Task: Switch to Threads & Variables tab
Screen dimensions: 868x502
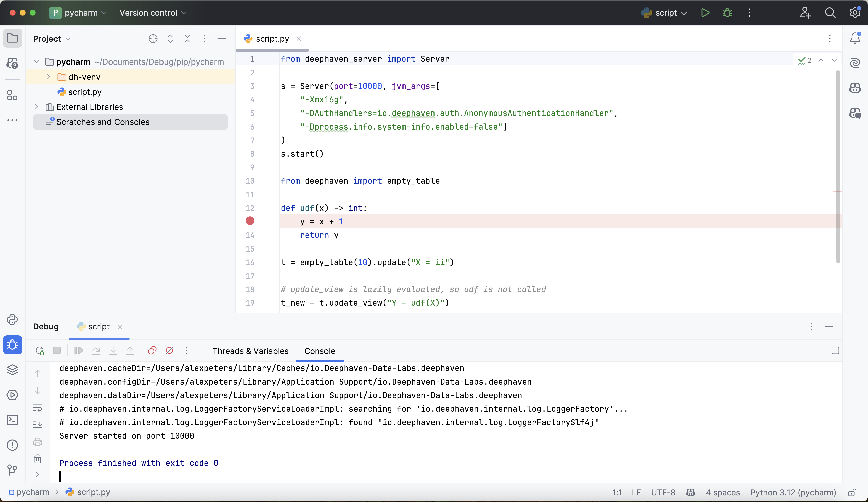Action: pos(250,351)
